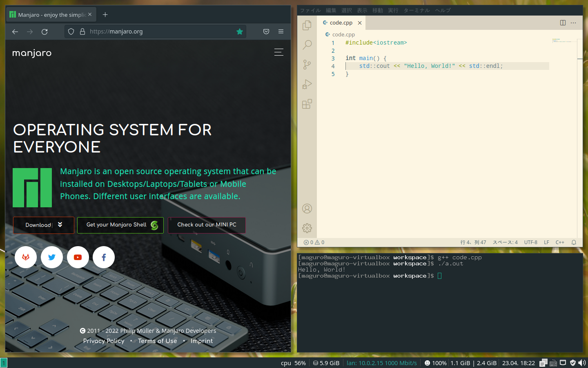Open the Source Control view

click(x=307, y=64)
